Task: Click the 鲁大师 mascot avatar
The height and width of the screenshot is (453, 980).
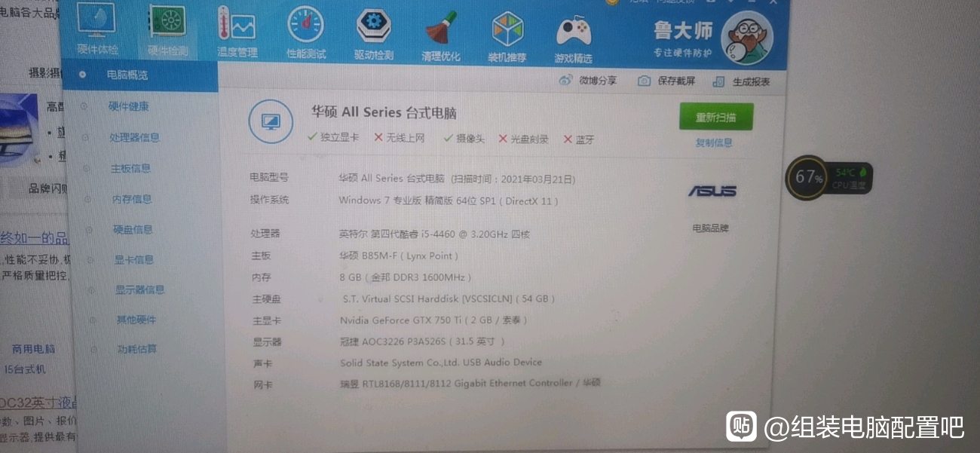Action: 747,38
